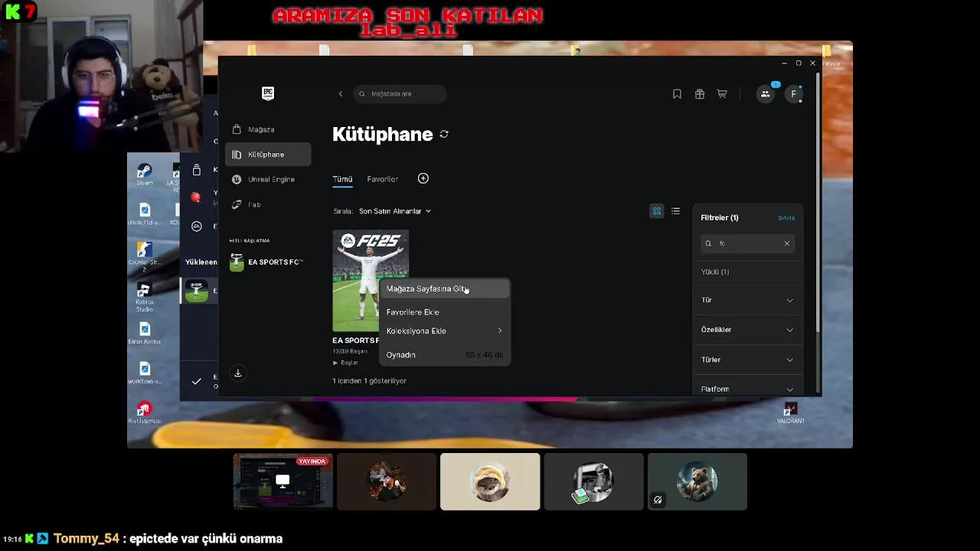Add a new collection with plus icon
The height and width of the screenshot is (551, 980).
[423, 178]
